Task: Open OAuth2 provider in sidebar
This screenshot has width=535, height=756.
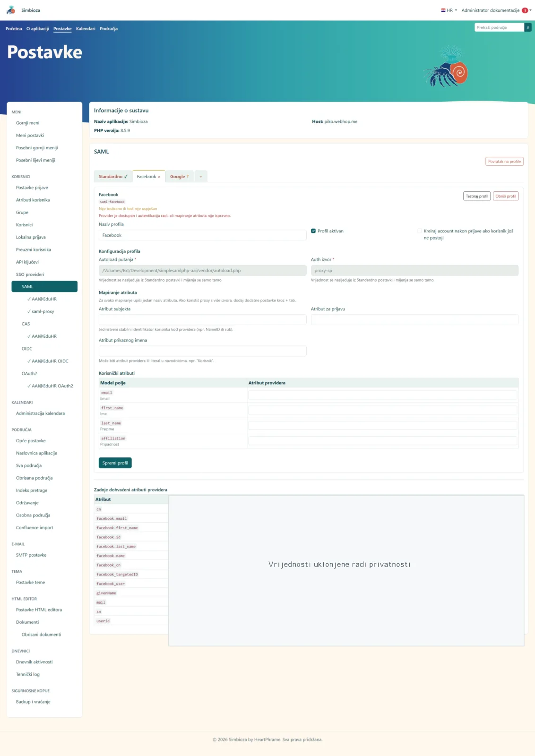Action: (29, 374)
